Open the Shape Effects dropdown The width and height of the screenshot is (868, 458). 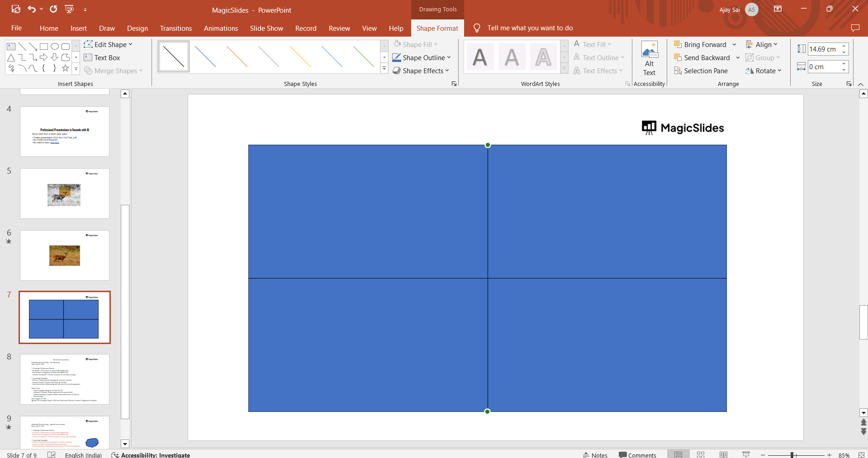coord(421,71)
